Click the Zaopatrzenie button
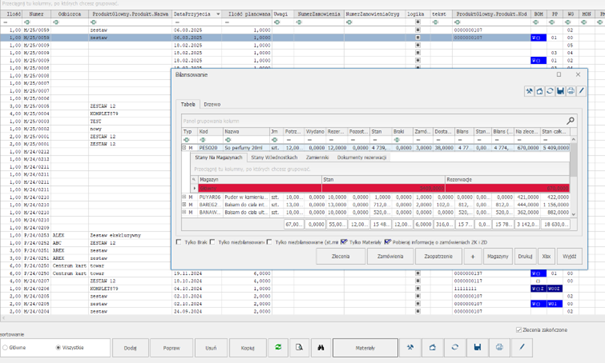The height and width of the screenshot is (363, 605). [438, 256]
